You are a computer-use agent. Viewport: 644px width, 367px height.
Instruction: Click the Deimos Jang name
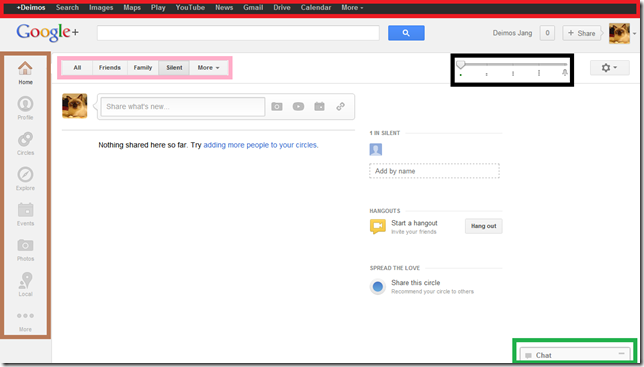click(x=512, y=33)
